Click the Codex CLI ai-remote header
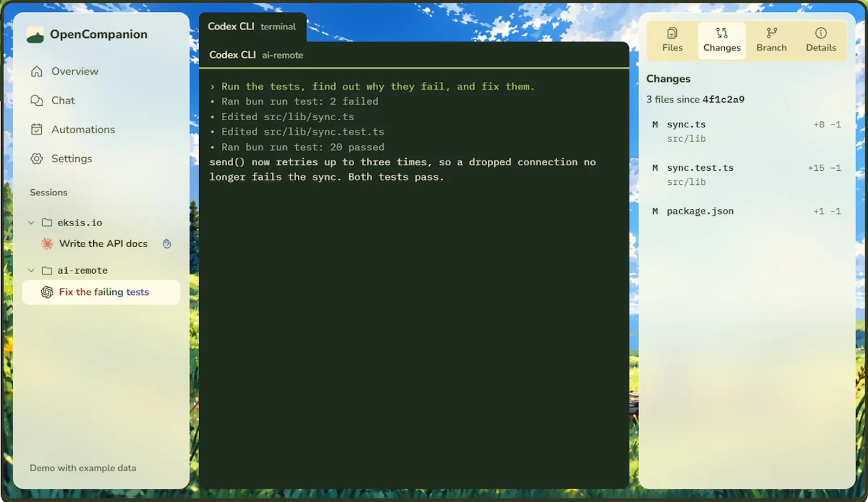This screenshot has width=868, height=502. [x=256, y=55]
